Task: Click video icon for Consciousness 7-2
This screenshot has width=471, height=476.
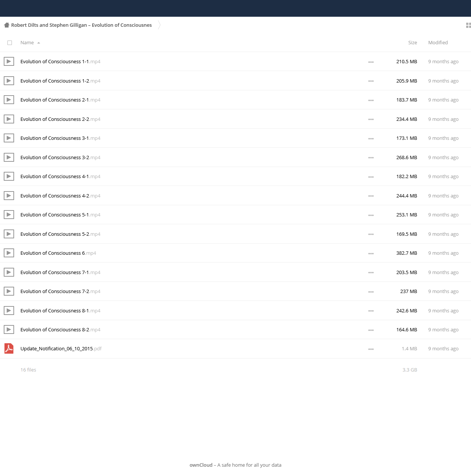Action: [x=9, y=291]
